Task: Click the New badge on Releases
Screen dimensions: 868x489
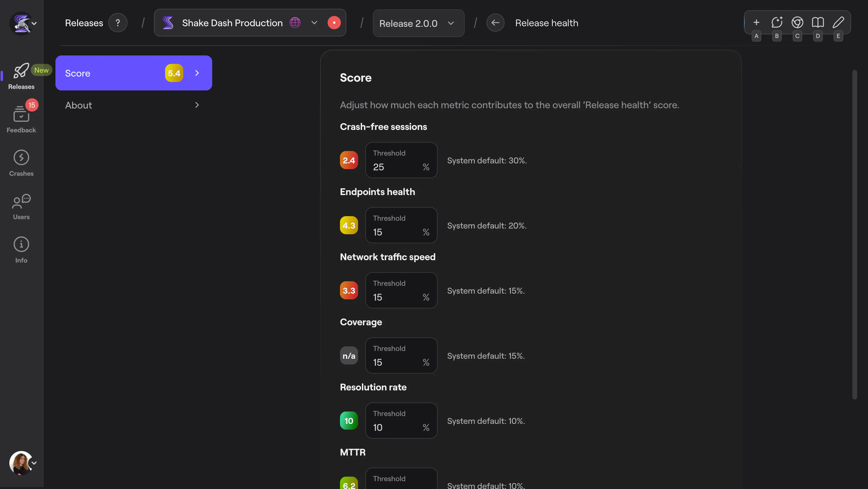Action: pyautogui.click(x=42, y=70)
